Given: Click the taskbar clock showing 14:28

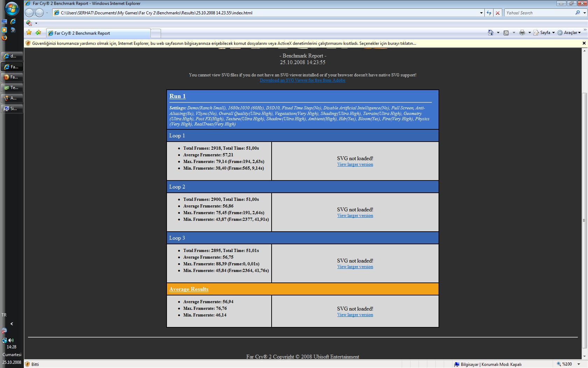Looking at the screenshot, I should 12,347.
